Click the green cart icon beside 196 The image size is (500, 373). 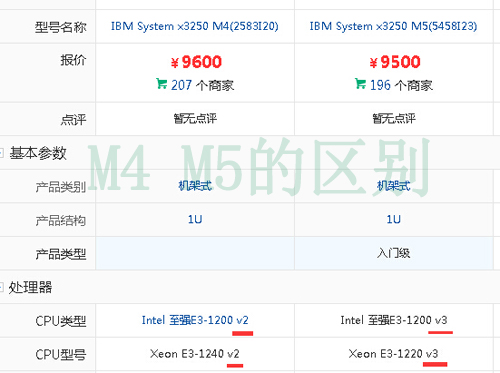[x=360, y=84]
